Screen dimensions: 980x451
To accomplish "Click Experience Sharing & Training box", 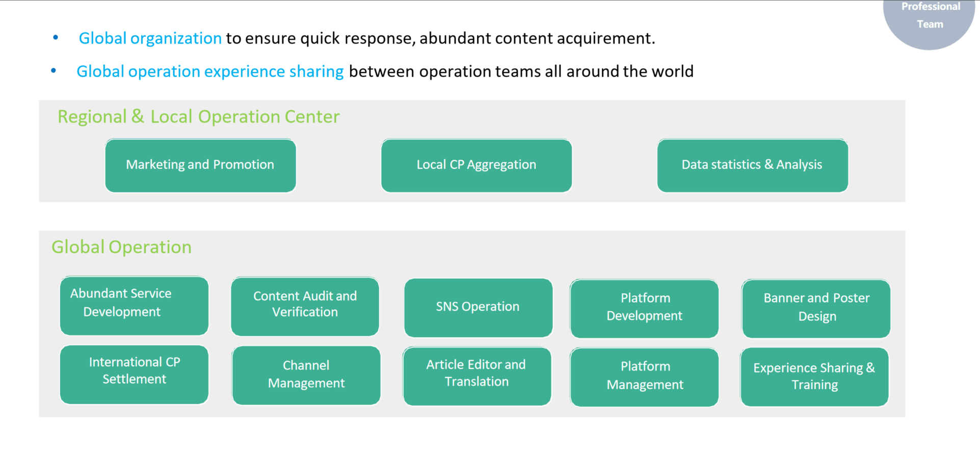I will pyautogui.click(x=814, y=377).
